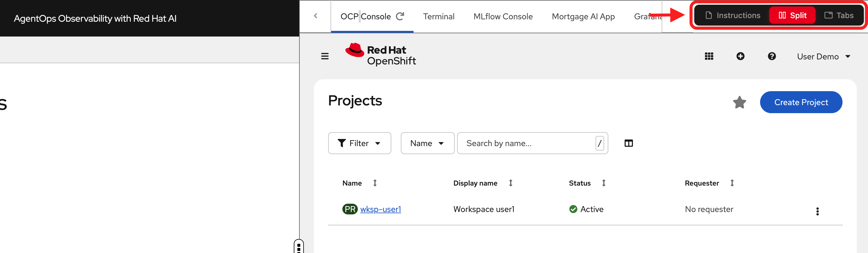Open the manage columns icon

coord(628,143)
